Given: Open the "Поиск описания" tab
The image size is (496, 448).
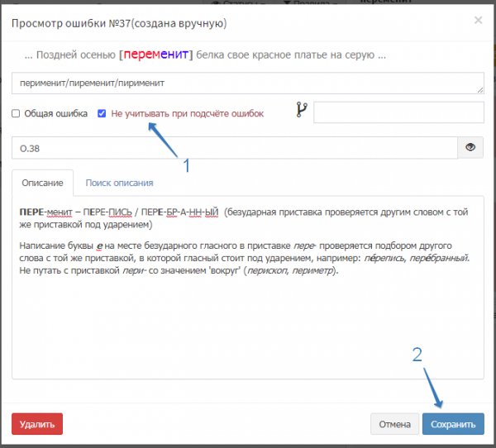Looking at the screenshot, I should point(119,183).
